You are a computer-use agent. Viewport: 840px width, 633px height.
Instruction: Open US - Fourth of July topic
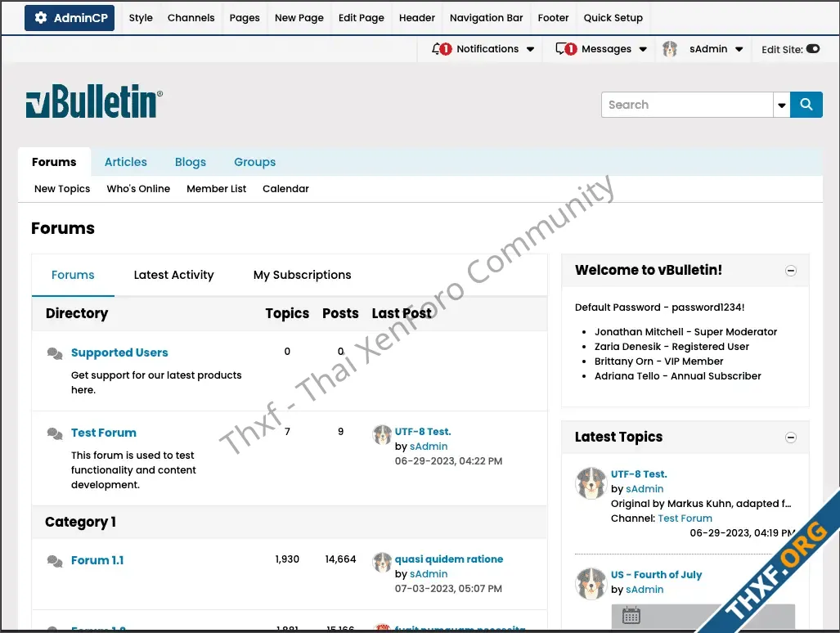tap(656, 575)
